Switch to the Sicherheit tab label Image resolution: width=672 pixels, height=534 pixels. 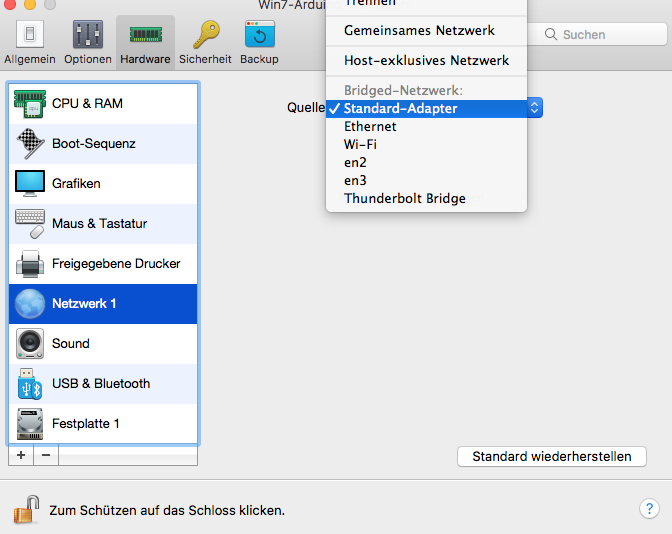click(205, 59)
